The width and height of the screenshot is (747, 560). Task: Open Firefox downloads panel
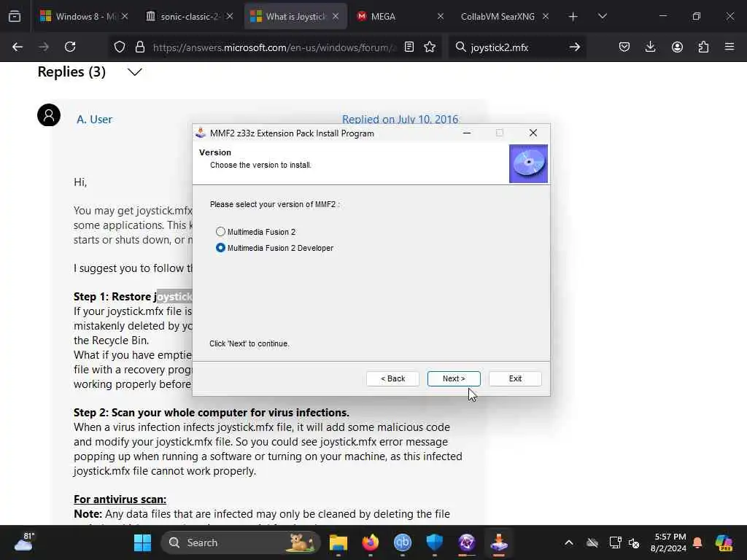tap(650, 47)
